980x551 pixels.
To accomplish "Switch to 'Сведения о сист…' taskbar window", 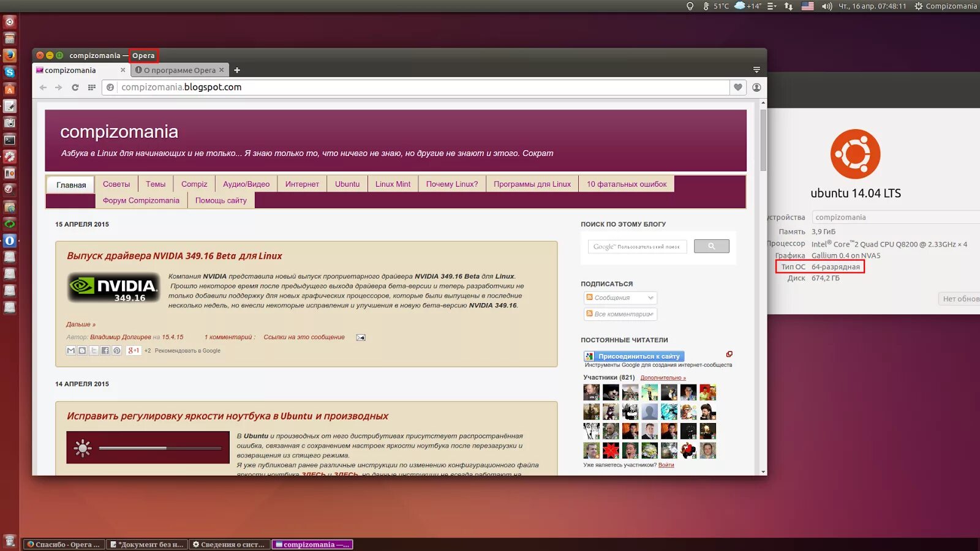I will pos(229,544).
